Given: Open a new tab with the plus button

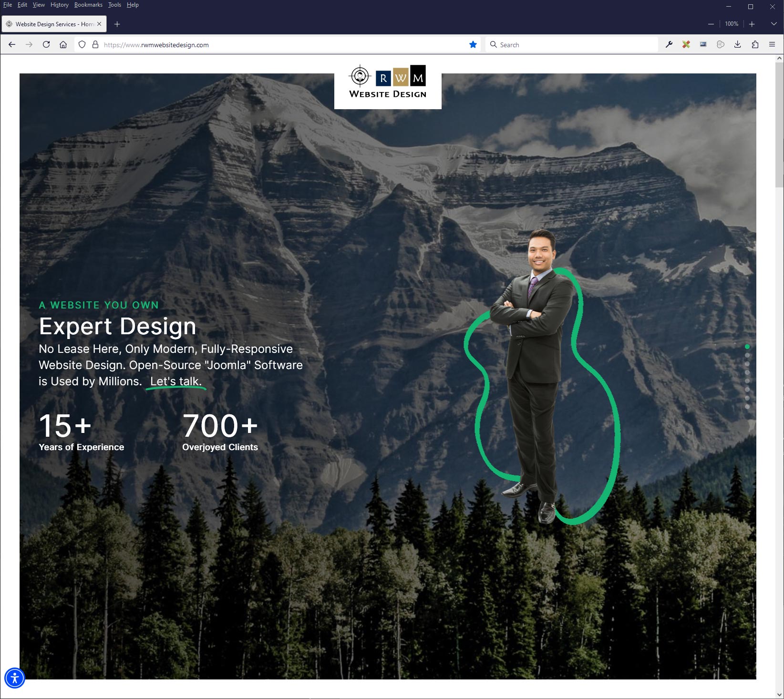Looking at the screenshot, I should pyautogui.click(x=117, y=24).
